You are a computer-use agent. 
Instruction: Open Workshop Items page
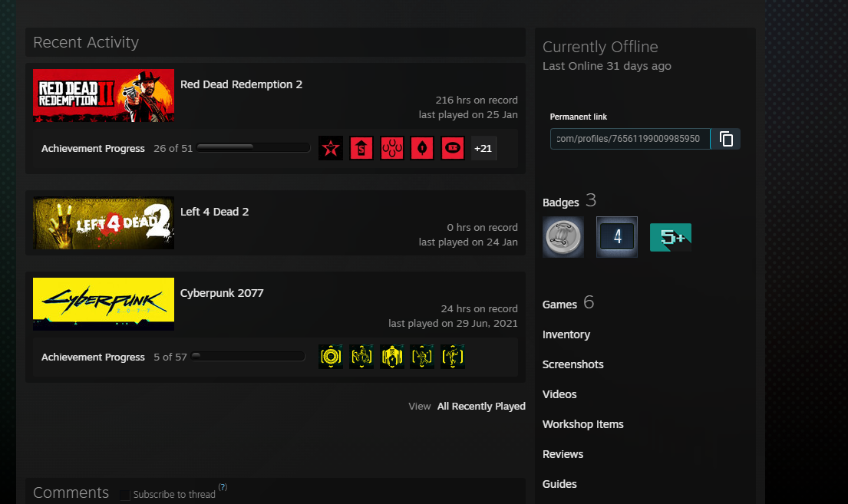(583, 424)
